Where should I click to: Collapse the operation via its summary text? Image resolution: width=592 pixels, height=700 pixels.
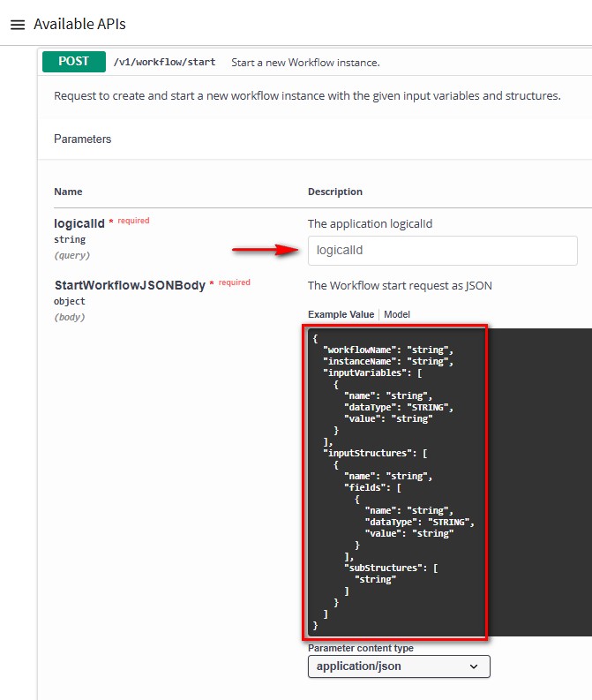pos(304,63)
